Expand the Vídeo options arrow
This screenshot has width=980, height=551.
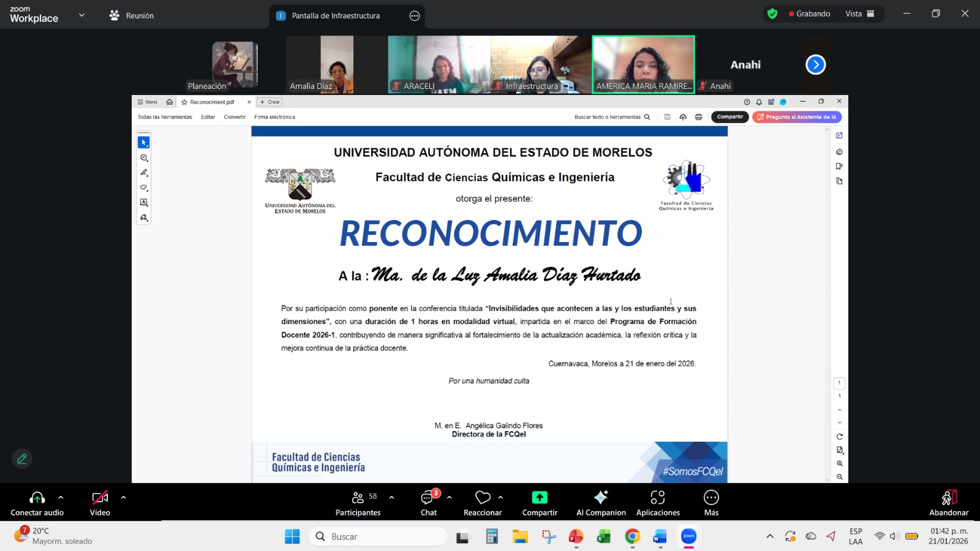pyautogui.click(x=124, y=498)
